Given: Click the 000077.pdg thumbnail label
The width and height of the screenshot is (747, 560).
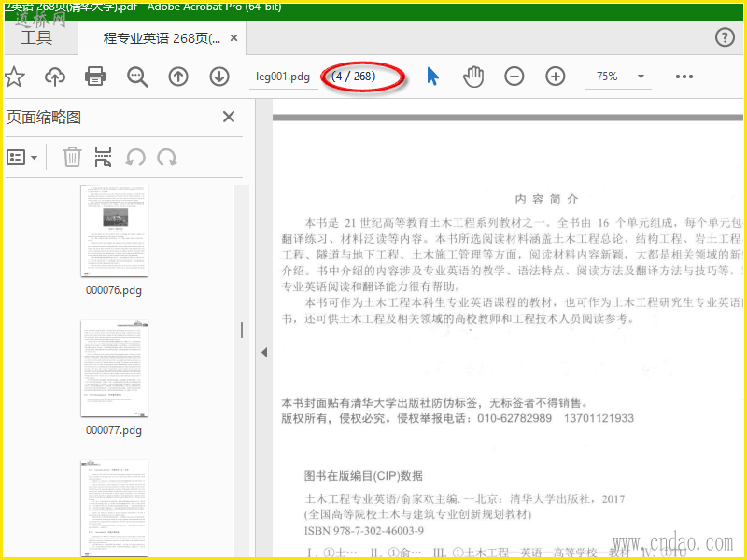Looking at the screenshot, I should (x=114, y=430).
